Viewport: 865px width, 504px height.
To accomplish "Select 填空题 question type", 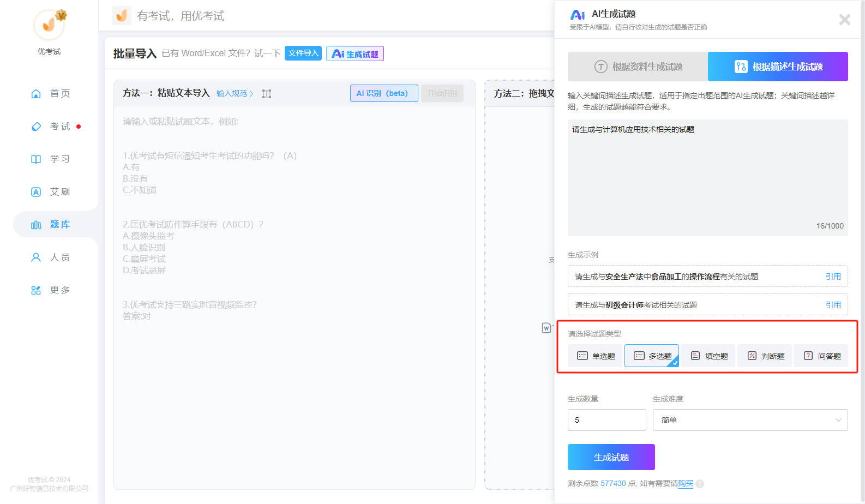I will (708, 356).
